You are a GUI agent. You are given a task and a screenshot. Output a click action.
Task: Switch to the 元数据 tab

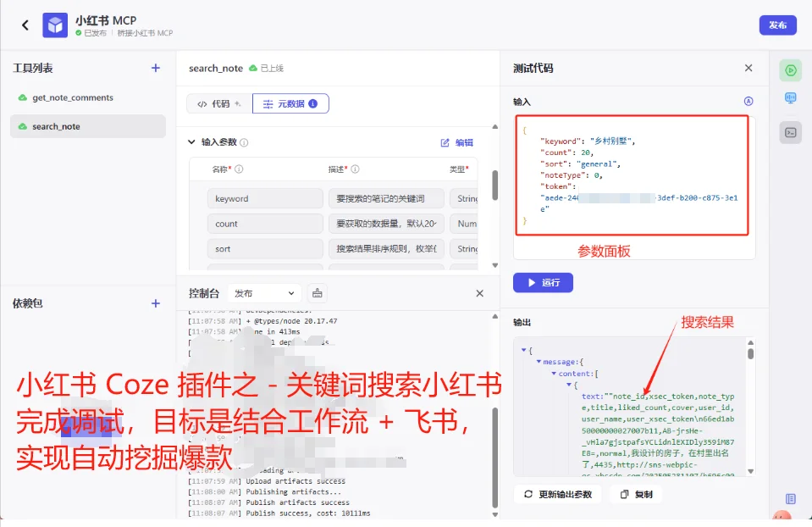[x=290, y=103]
